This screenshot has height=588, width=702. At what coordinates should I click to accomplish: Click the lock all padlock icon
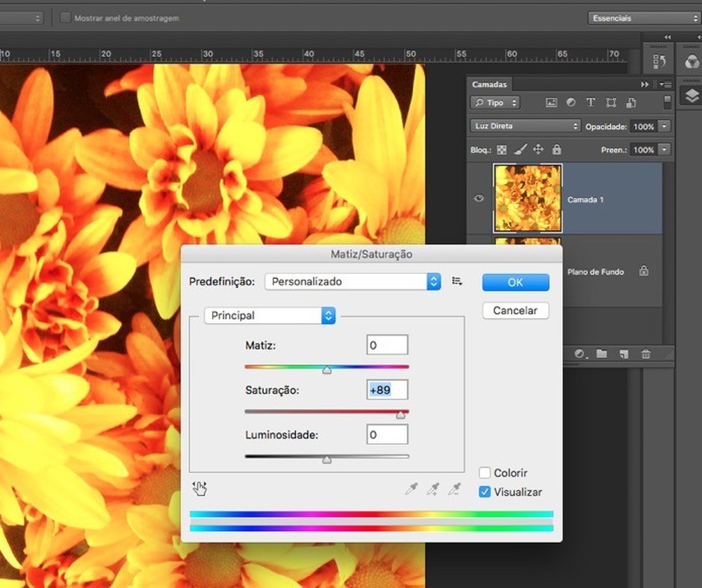coord(556,150)
